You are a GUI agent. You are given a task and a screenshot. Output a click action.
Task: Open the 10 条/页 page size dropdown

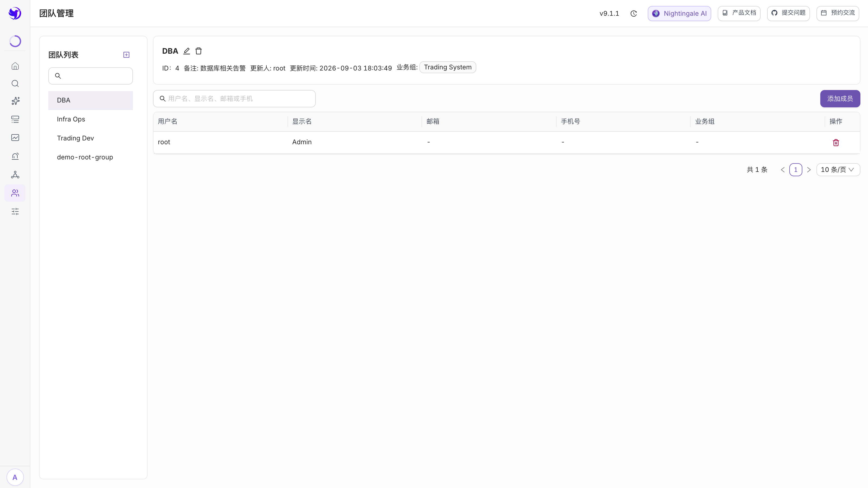838,170
